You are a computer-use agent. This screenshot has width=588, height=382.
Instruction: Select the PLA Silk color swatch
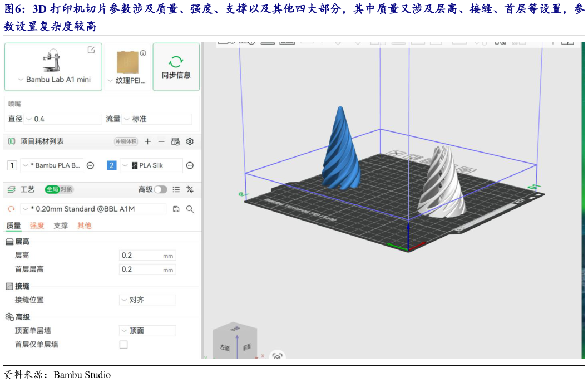(135, 165)
